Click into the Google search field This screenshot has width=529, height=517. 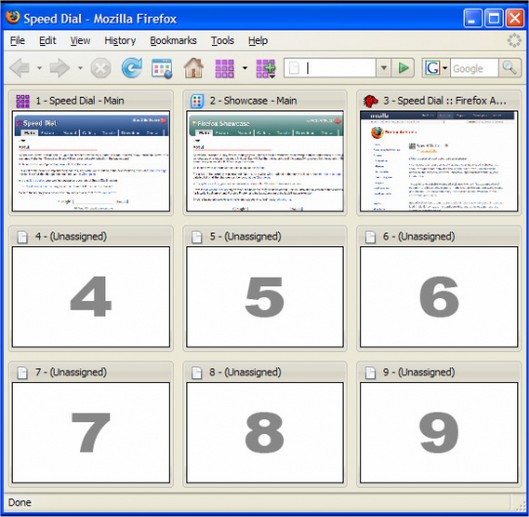[x=474, y=69]
